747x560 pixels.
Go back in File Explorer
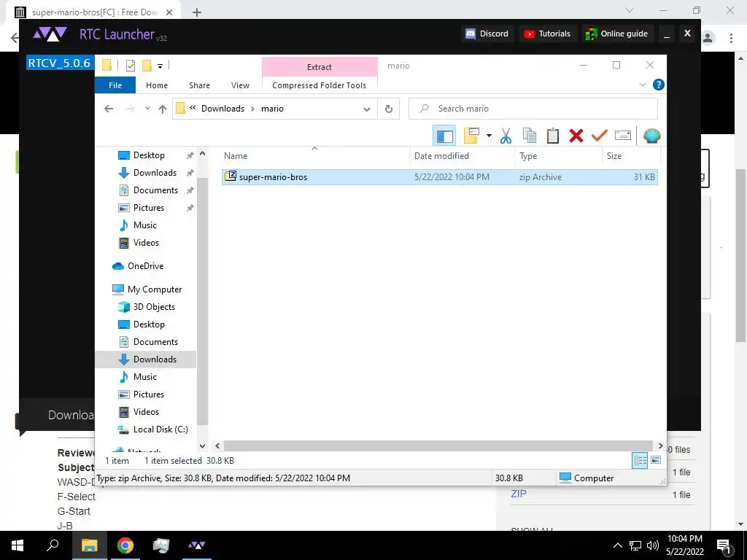tap(109, 109)
